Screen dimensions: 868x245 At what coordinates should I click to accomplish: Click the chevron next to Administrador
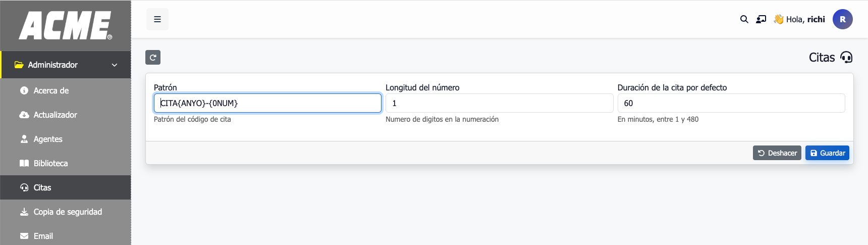click(x=115, y=65)
